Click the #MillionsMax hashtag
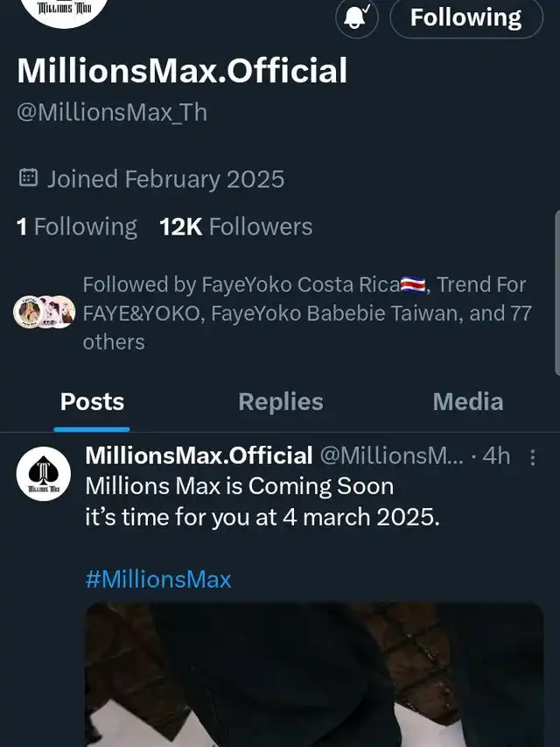 click(158, 579)
